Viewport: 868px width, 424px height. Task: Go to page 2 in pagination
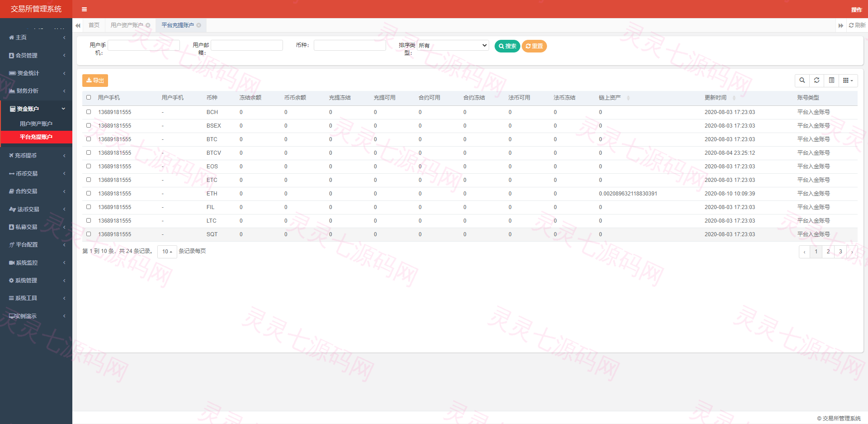pos(828,252)
